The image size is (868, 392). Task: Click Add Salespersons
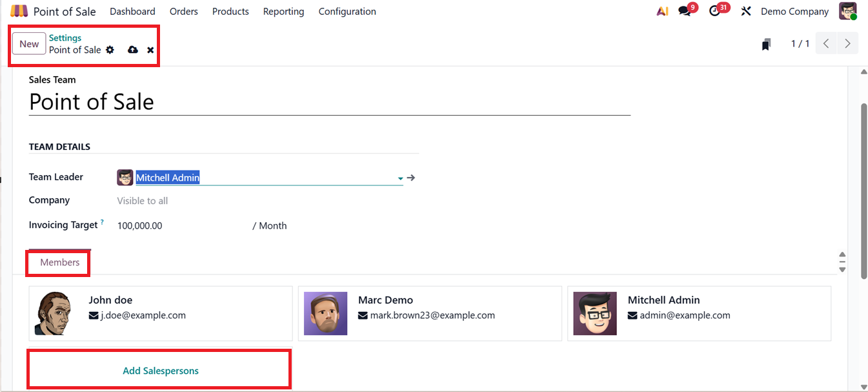pos(160,371)
